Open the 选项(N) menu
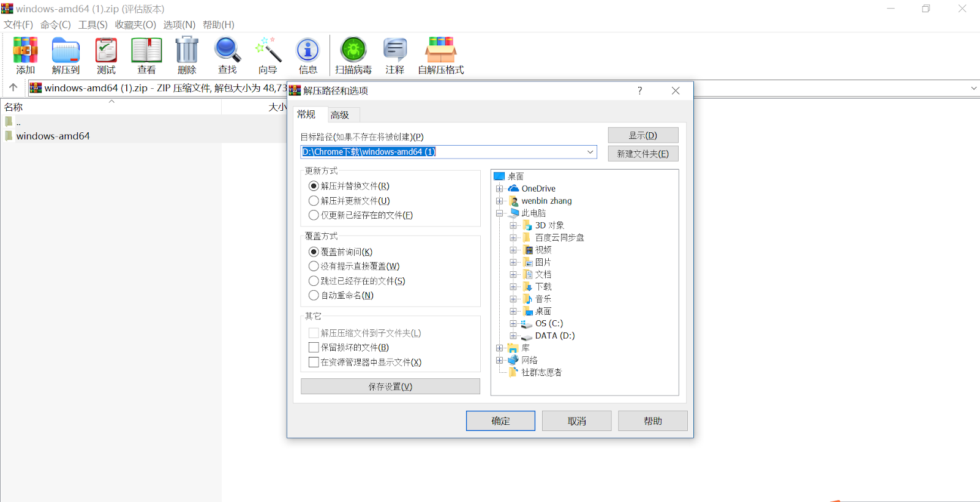The image size is (980, 502). pyautogui.click(x=179, y=24)
